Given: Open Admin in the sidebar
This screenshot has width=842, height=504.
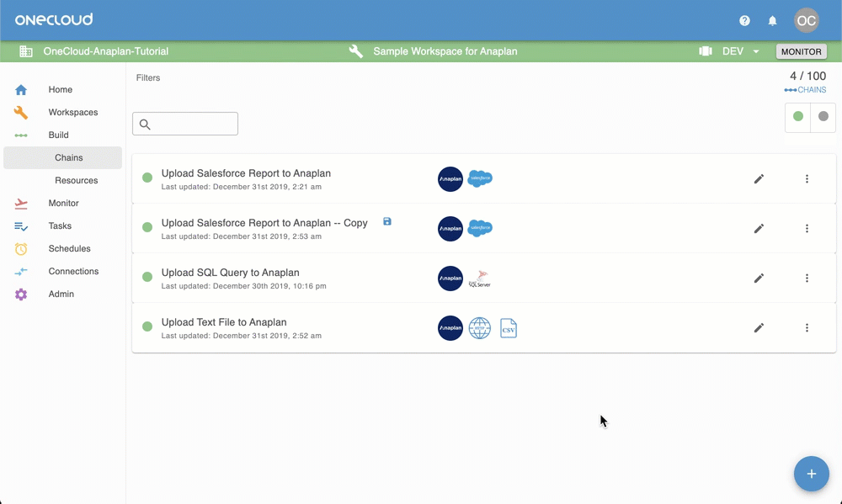Looking at the screenshot, I should coord(63,294).
